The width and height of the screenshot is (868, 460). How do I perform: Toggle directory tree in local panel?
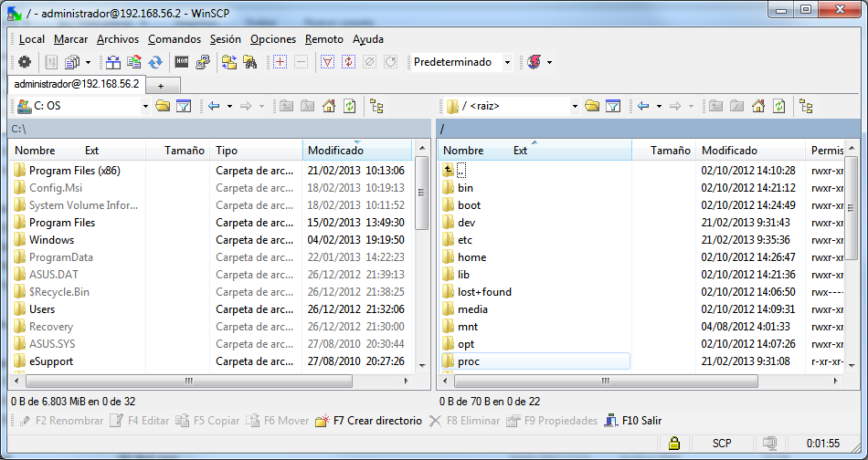[x=376, y=106]
